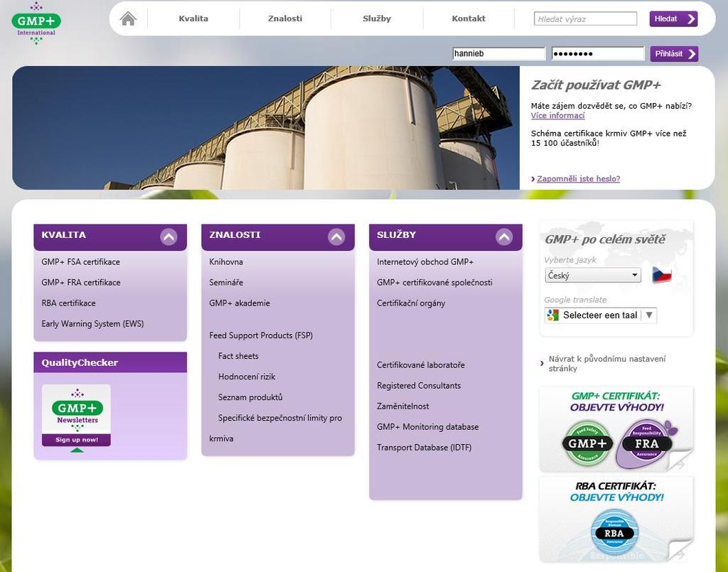
Task: Open the Knihovna link
Action: 226,261
